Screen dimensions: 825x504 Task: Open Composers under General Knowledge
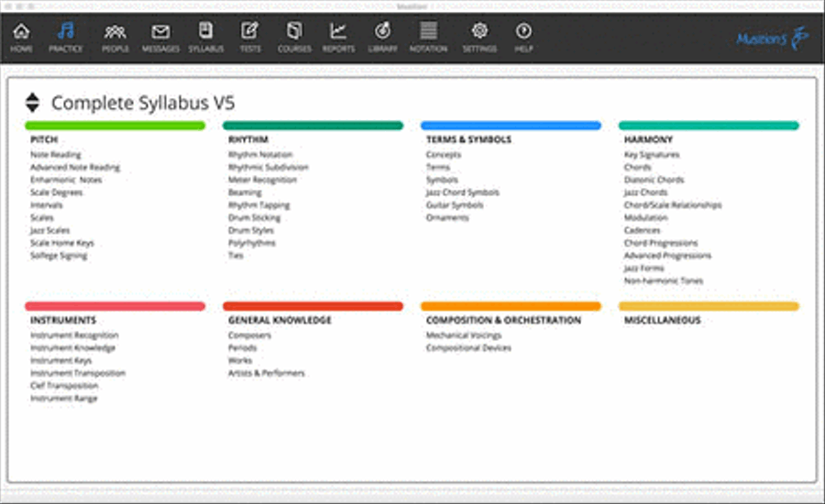point(249,335)
